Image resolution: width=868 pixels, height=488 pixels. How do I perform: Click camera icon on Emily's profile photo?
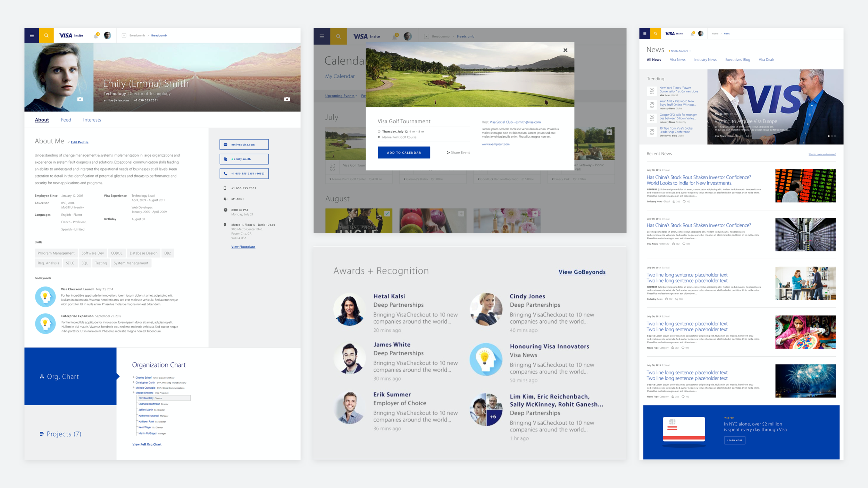click(x=80, y=99)
